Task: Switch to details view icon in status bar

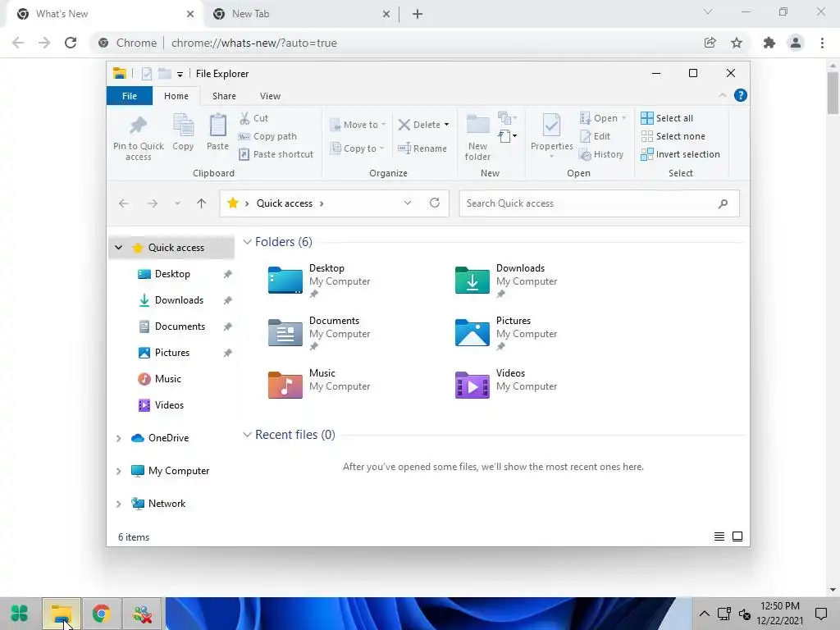Action: click(x=719, y=536)
